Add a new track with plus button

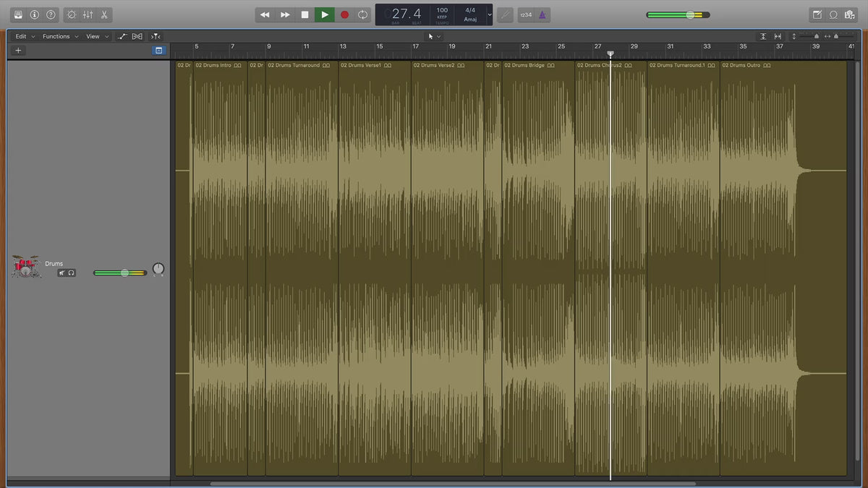pos(18,51)
